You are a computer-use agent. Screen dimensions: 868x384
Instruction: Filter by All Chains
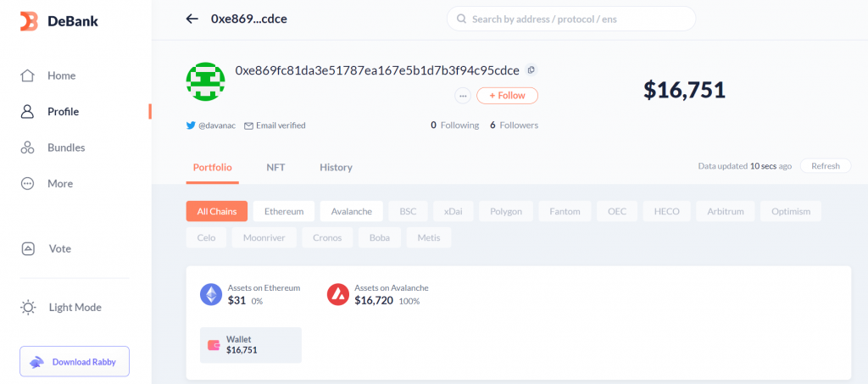pyautogui.click(x=217, y=211)
